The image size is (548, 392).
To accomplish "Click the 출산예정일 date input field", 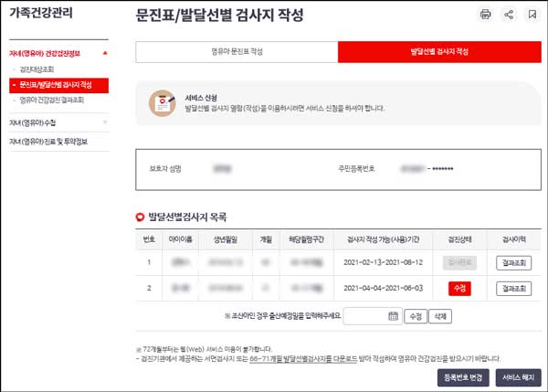I will 373,316.
